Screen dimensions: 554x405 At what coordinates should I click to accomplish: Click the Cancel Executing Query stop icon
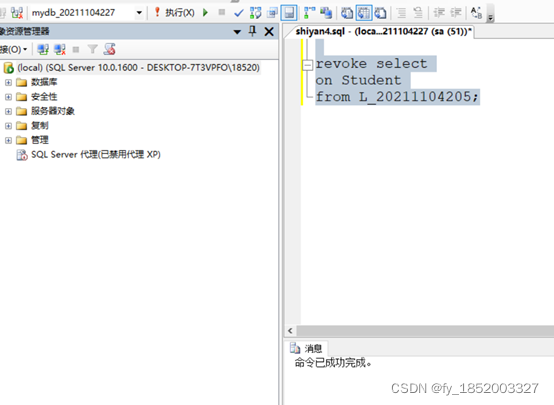pos(222,12)
